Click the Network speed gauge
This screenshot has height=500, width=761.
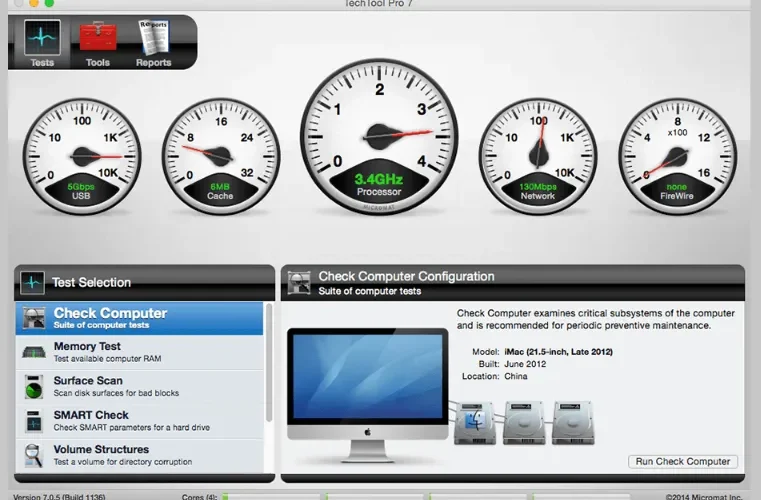coord(538,156)
